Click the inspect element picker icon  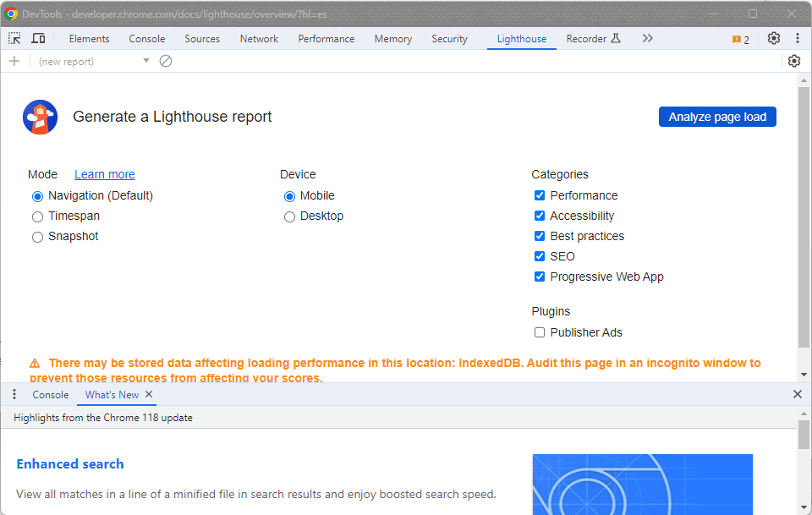tap(15, 39)
